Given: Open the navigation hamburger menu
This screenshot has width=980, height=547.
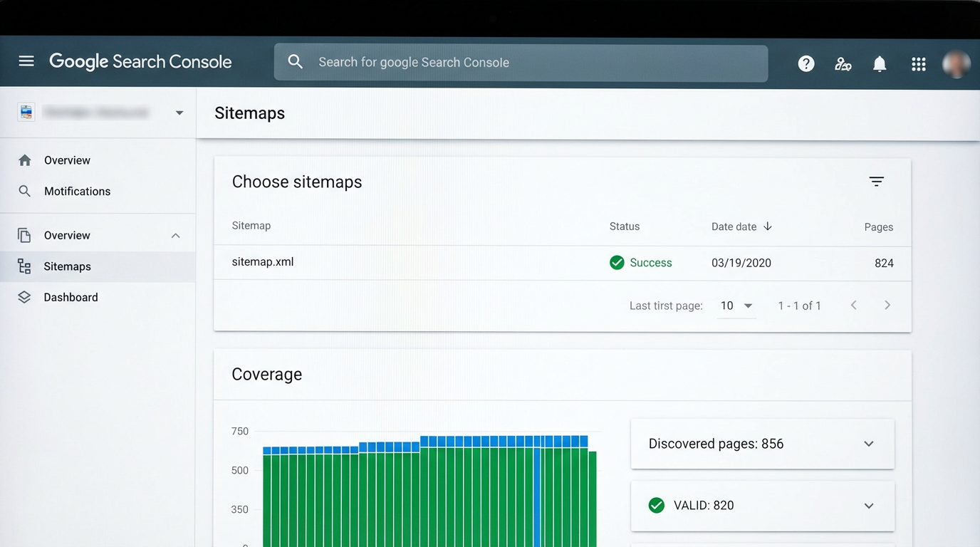Looking at the screenshot, I should [x=26, y=61].
